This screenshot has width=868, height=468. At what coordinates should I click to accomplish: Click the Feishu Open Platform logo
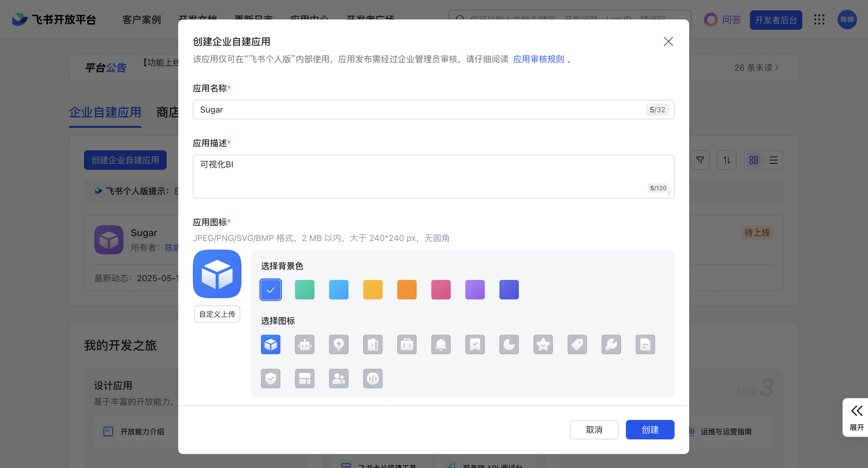click(54, 19)
